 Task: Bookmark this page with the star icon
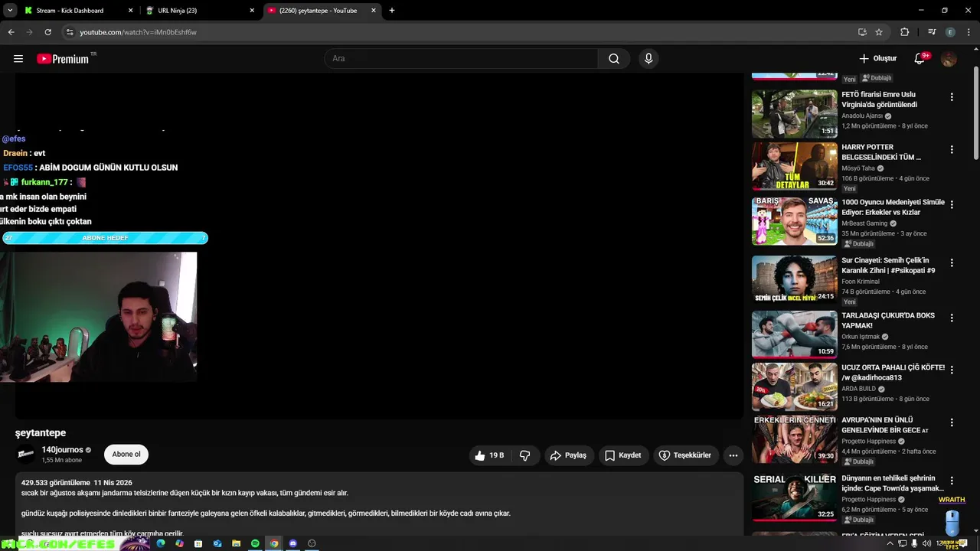[879, 32]
